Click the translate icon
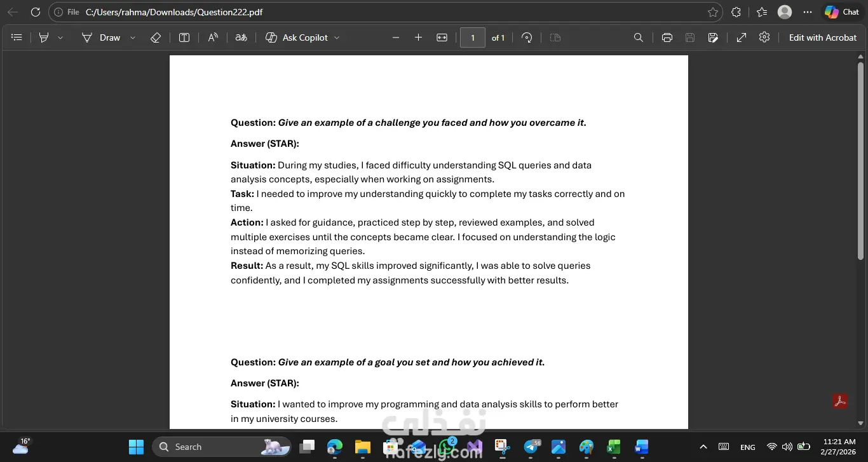Image resolution: width=868 pixels, height=462 pixels. coord(241,37)
